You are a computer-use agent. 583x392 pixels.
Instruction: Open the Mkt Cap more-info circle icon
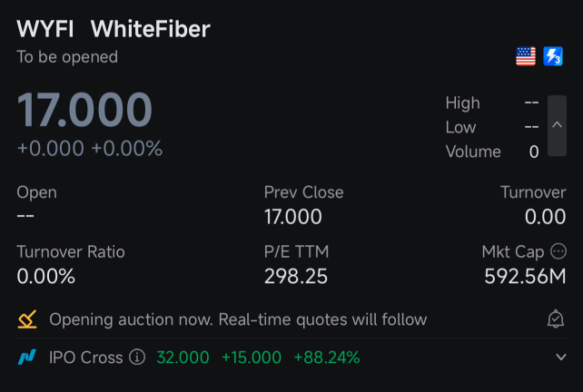click(558, 251)
